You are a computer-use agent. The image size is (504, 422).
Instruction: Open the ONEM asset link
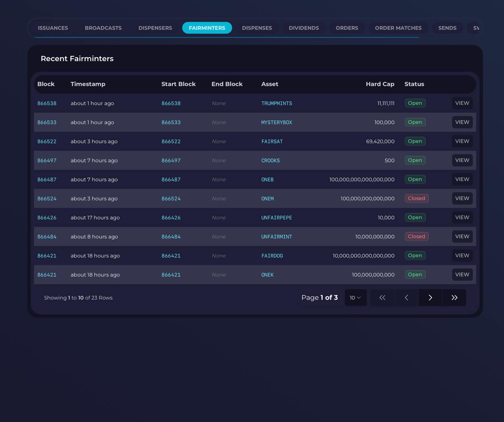(x=267, y=199)
